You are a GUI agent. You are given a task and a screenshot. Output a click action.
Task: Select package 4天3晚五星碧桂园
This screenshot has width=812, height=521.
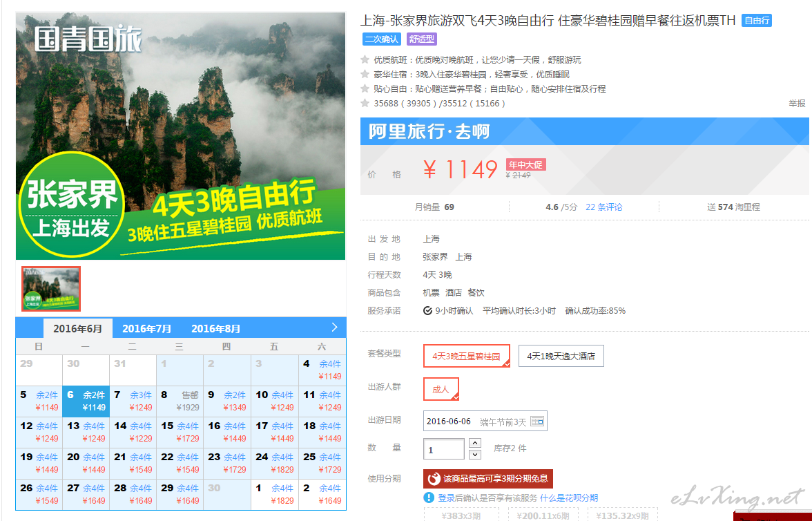click(467, 356)
